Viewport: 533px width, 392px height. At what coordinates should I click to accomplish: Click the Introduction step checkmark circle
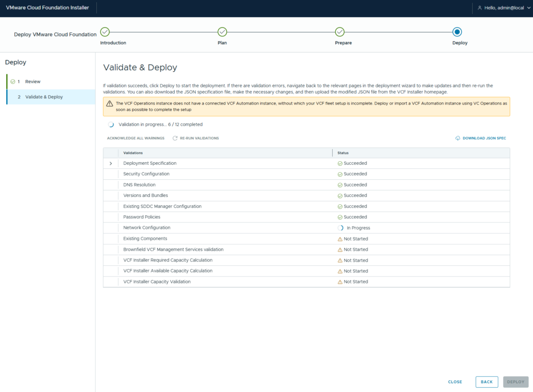pyautogui.click(x=105, y=32)
